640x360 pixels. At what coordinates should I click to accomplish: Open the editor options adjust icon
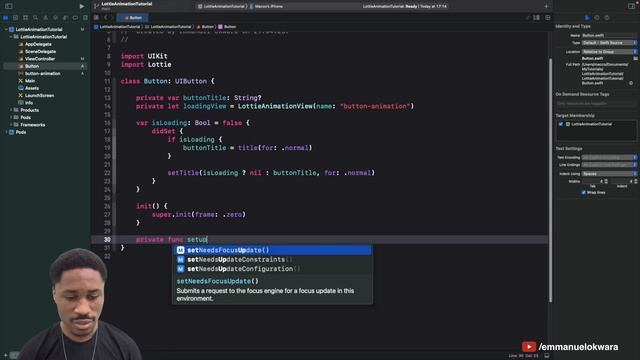[536, 18]
